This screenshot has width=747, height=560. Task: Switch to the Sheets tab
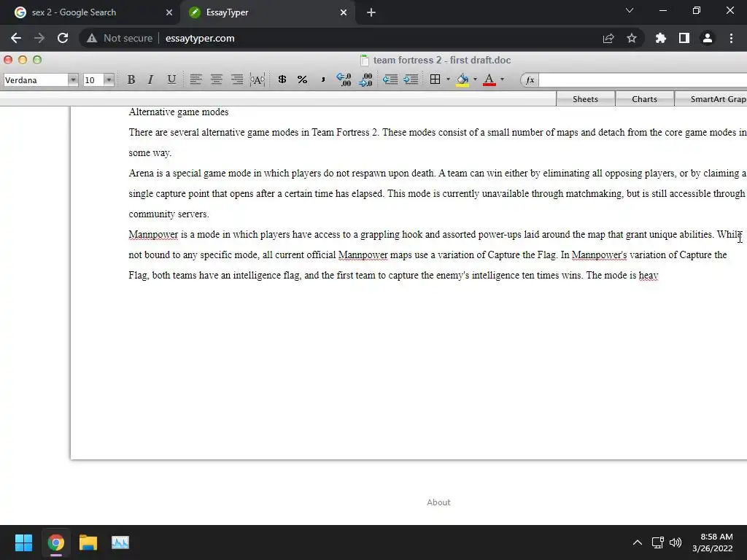585,99
